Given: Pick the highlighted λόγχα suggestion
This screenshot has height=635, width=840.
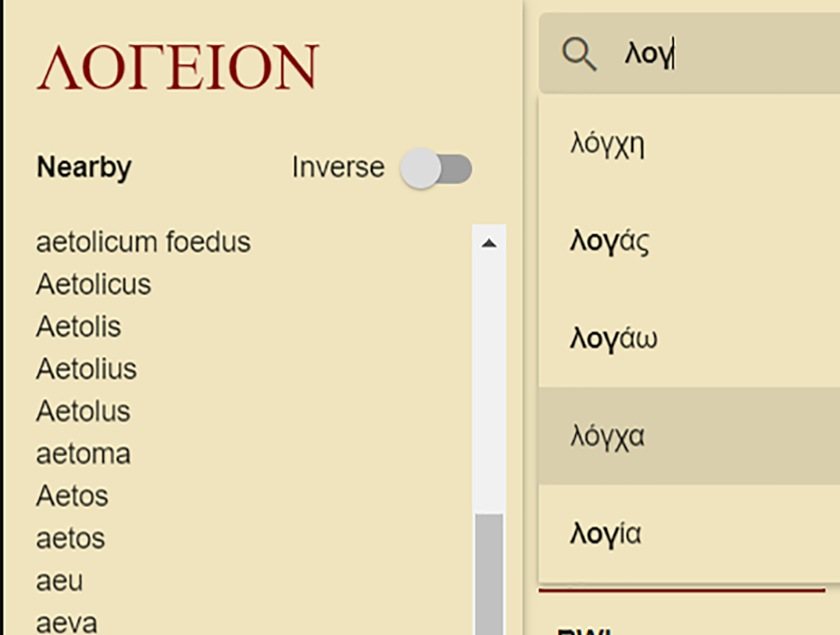Looking at the screenshot, I should pyautogui.click(x=607, y=436).
